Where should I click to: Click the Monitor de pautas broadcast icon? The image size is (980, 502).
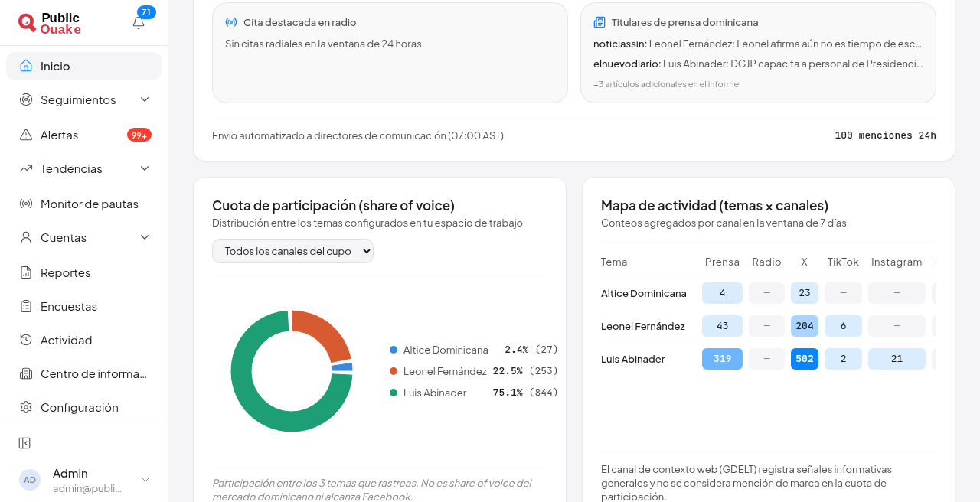(26, 204)
